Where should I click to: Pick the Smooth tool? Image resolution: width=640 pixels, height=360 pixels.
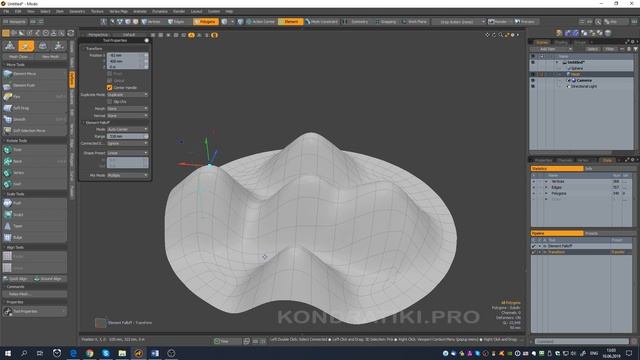pos(35,119)
